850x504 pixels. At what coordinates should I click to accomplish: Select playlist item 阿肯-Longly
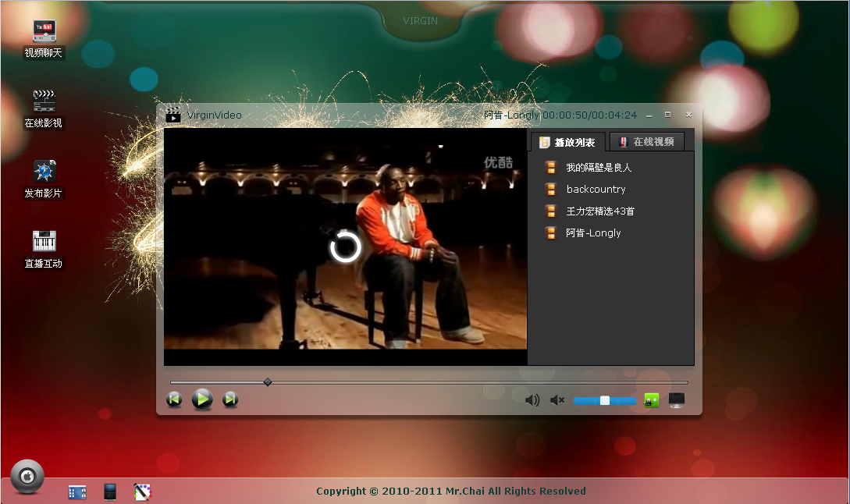593,233
